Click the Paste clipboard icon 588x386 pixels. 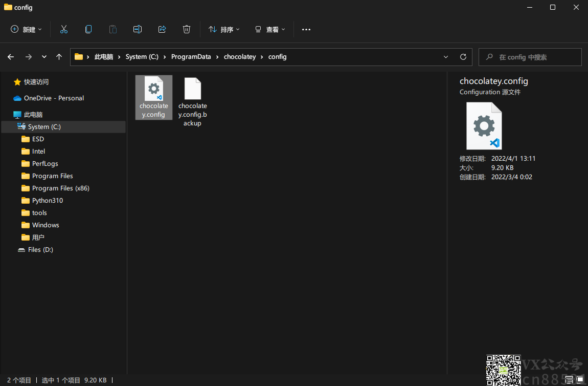[x=113, y=29]
